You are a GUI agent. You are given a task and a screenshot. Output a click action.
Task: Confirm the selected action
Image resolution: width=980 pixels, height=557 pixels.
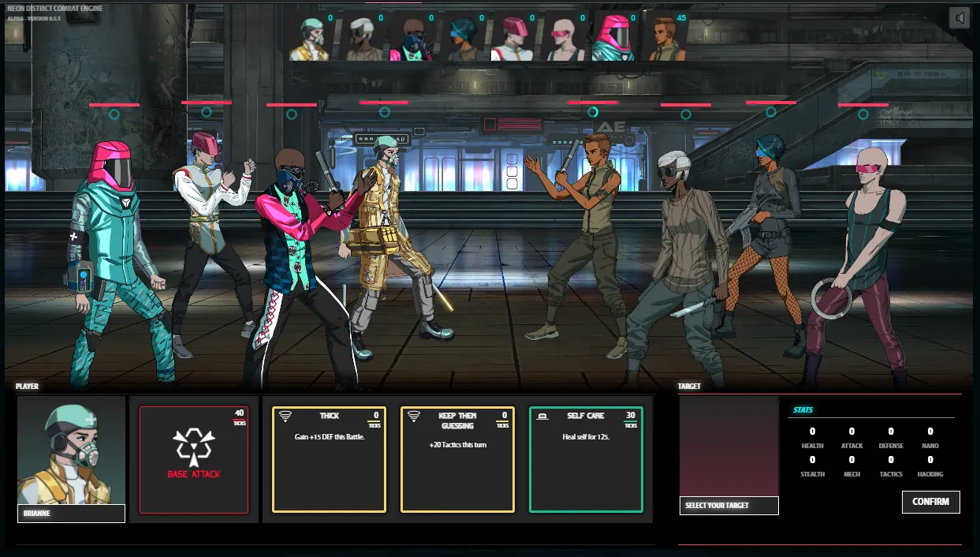tap(931, 502)
